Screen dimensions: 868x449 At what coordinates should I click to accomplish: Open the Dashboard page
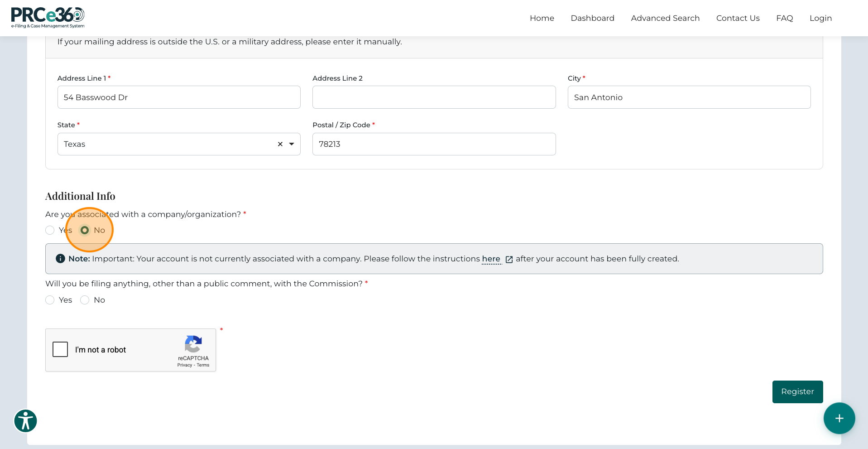592,18
